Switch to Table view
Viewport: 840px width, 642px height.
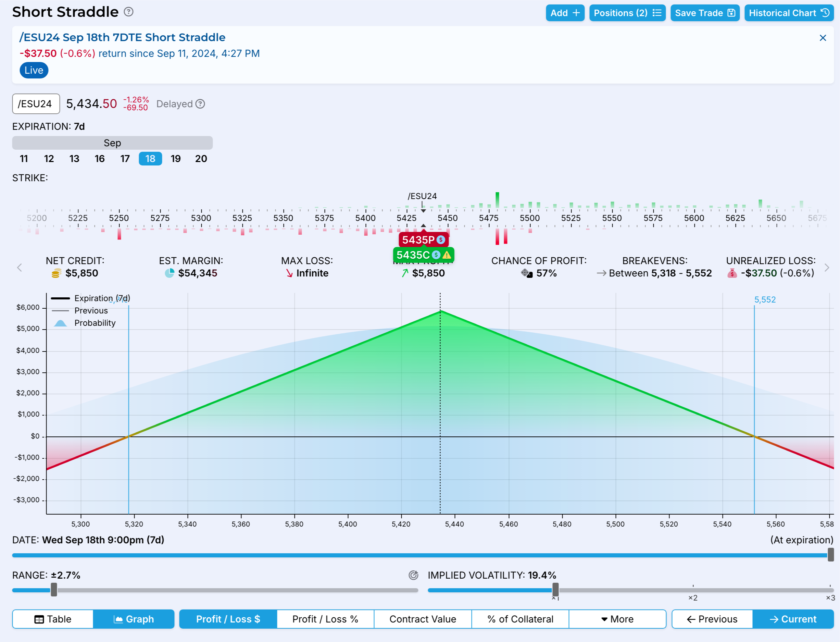pyautogui.click(x=53, y=619)
